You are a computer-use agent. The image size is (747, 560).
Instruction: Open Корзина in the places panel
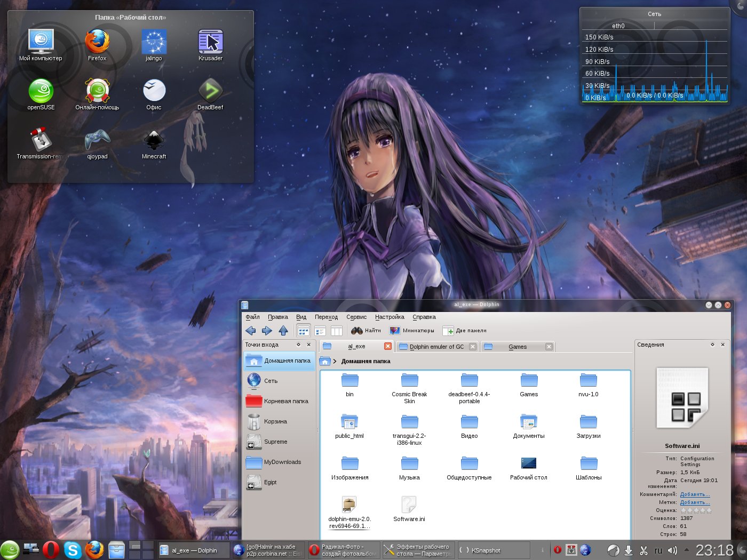(280, 421)
